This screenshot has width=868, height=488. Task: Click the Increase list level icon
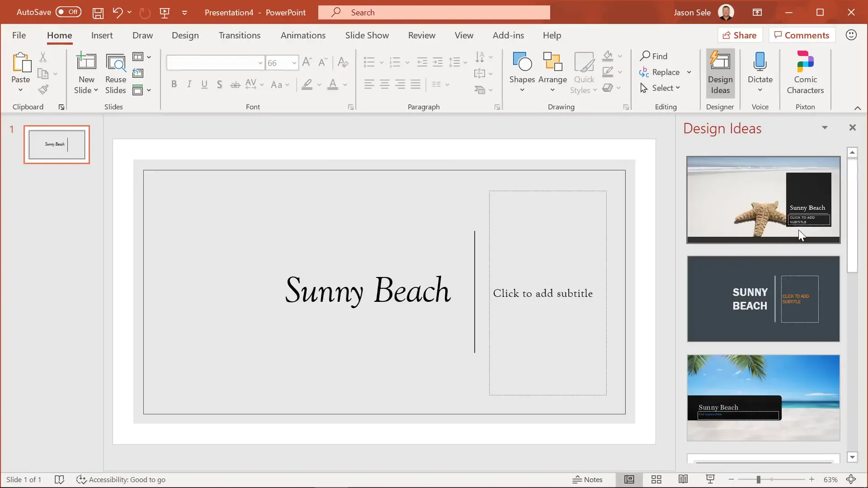pos(438,62)
